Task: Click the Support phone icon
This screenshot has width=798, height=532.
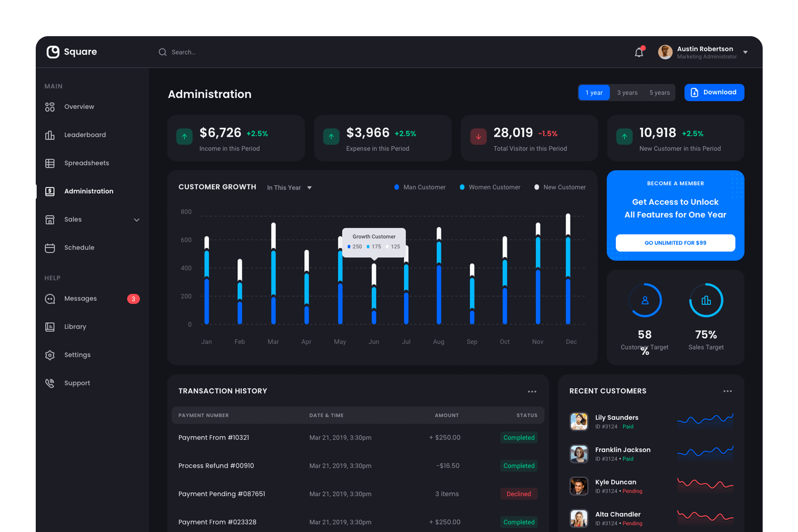Action: pos(50,383)
